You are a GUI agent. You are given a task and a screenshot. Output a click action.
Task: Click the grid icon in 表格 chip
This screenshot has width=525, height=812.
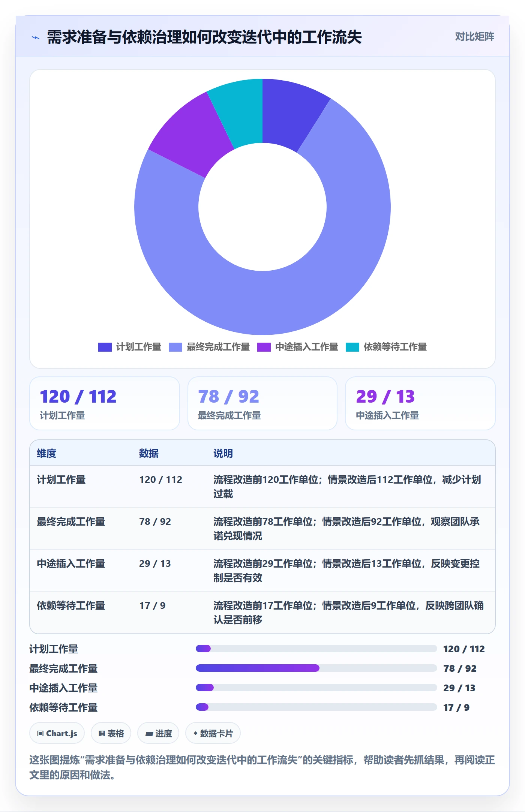click(x=102, y=733)
